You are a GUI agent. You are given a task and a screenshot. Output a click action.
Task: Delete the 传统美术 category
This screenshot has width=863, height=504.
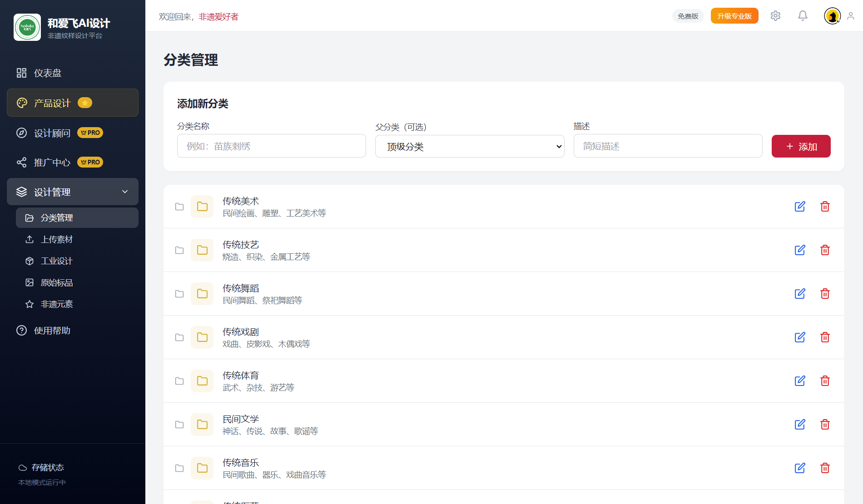[x=825, y=207]
